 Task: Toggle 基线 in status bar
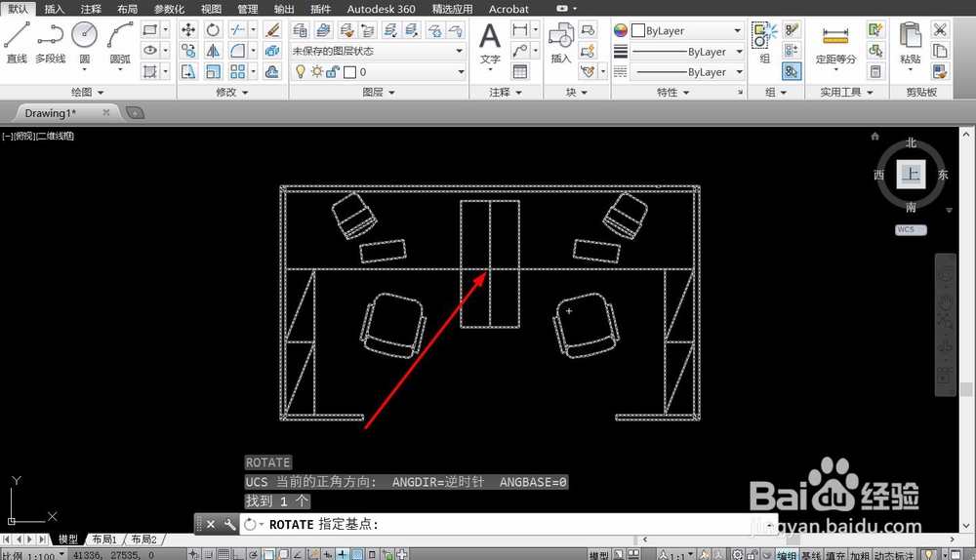(x=812, y=555)
